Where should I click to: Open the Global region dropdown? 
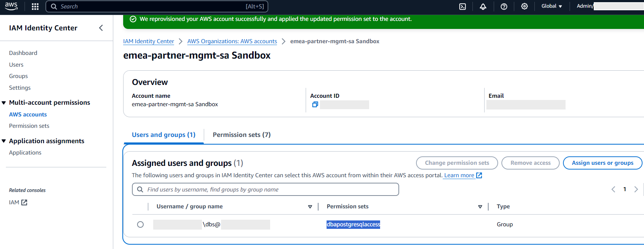click(552, 6)
